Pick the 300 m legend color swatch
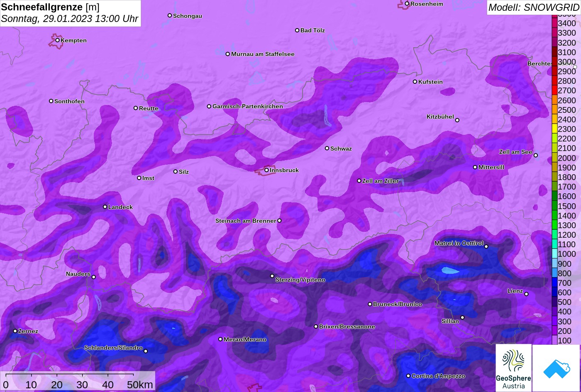The image size is (581, 392). [x=554, y=321]
